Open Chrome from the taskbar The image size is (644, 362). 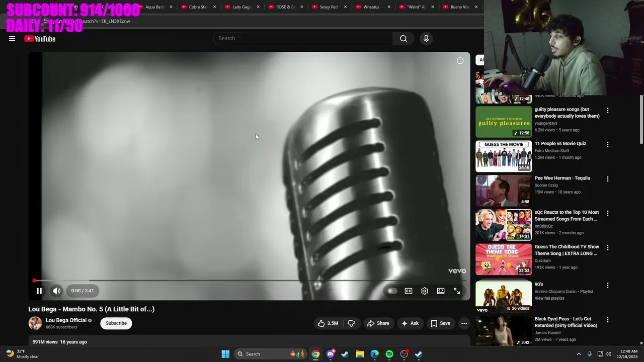click(315, 354)
